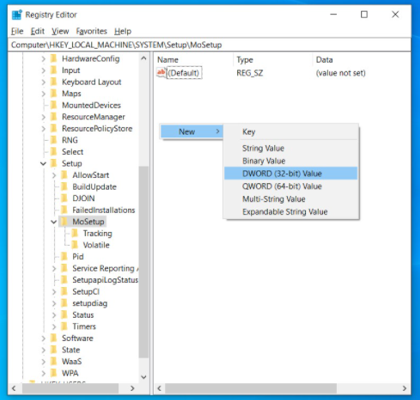Collapse the Setup key

[x=43, y=164]
